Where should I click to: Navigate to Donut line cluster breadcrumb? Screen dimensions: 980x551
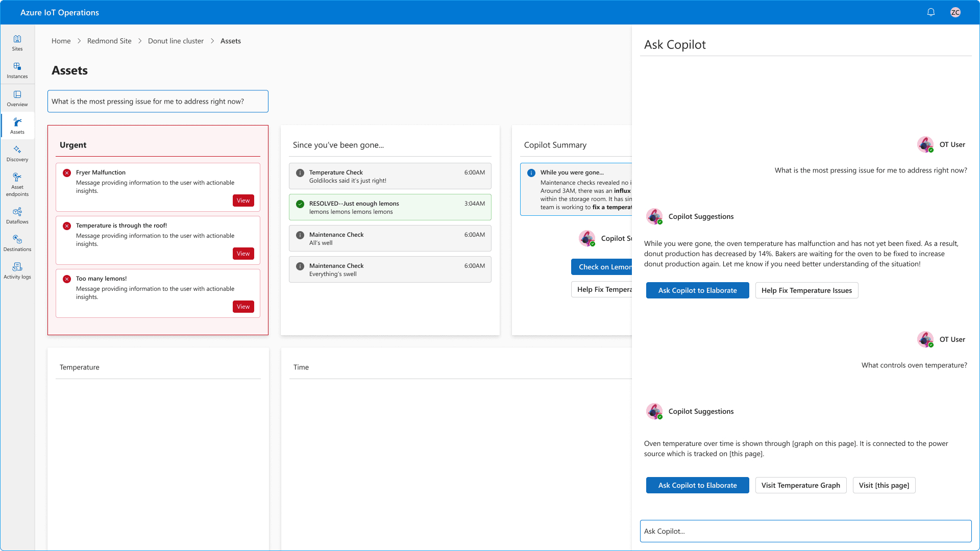click(176, 41)
